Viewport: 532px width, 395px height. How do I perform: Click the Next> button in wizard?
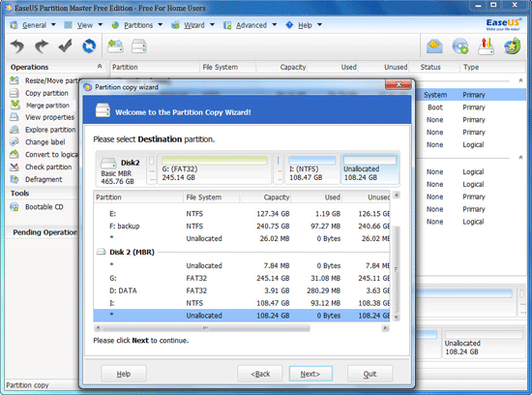click(x=310, y=374)
